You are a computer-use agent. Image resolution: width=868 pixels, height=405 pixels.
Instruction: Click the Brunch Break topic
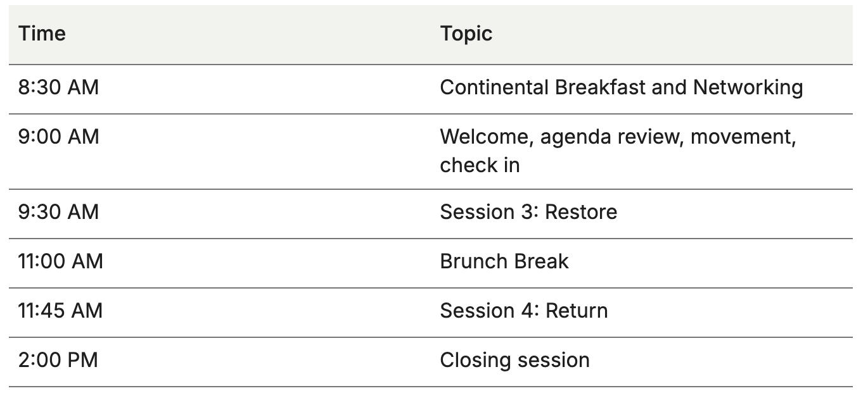(x=504, y=261)
